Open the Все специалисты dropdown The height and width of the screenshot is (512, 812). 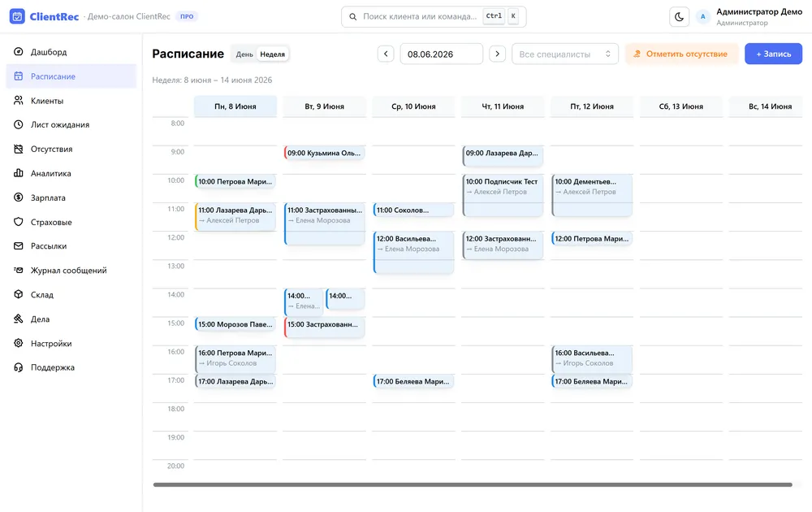[565, 54]
